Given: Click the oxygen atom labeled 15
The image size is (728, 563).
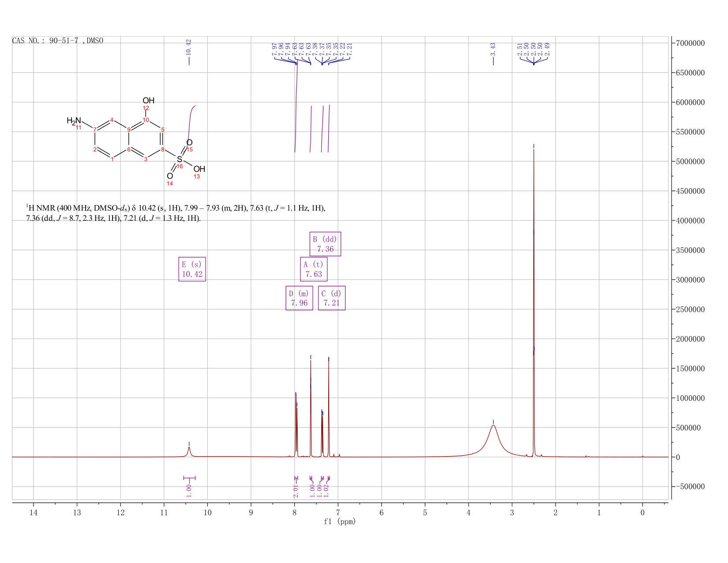Looking at the screenshot, I should [x=189, y=142].
